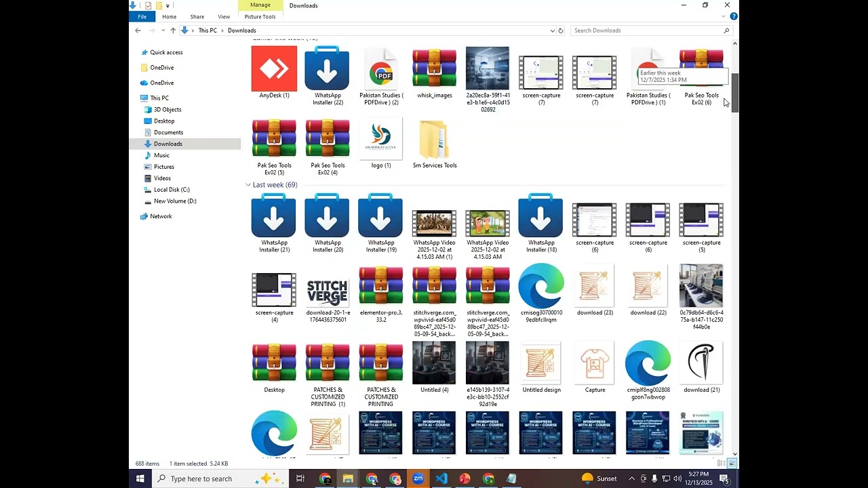Viewport: 868px width, 488px height.
Task: Switch to large thumbnails view in status bar
Action: [732, 464]
